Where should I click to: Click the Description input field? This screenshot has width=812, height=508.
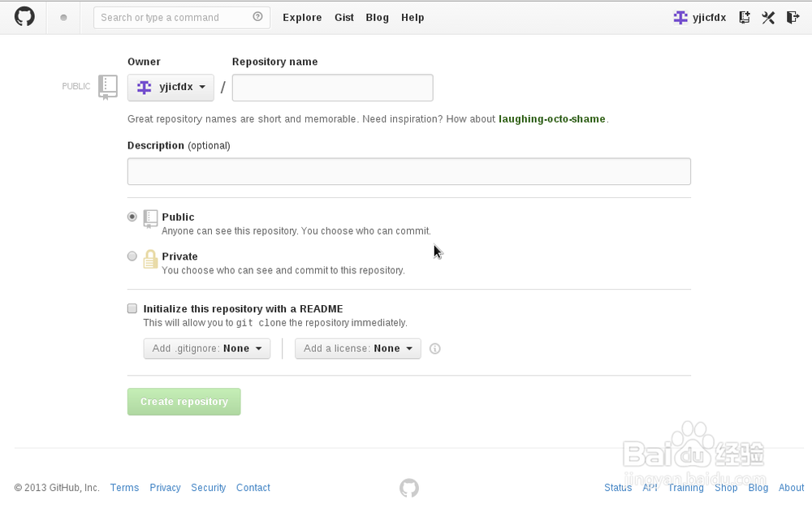pyautogui.click(x=408, y=172)
